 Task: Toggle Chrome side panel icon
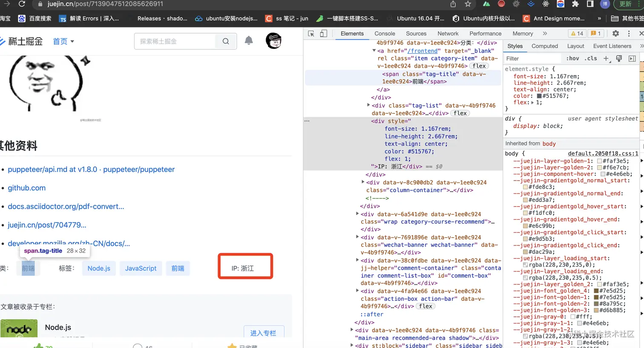(590, 4)
